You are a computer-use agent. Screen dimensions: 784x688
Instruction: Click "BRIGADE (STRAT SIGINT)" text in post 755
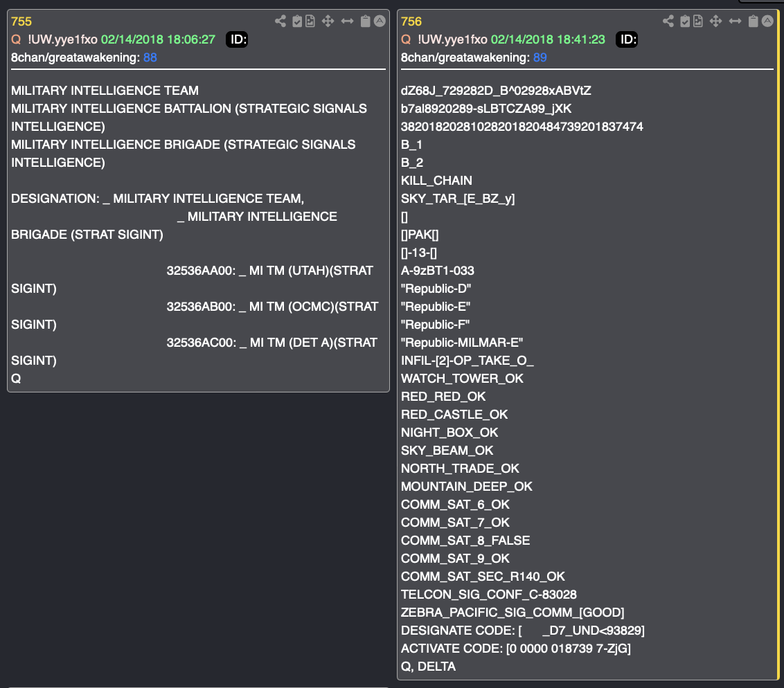tap(87, 235)
